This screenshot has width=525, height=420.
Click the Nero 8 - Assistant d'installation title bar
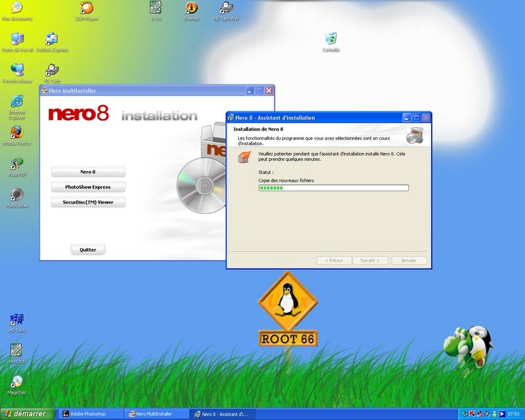[x=329, y=117]
